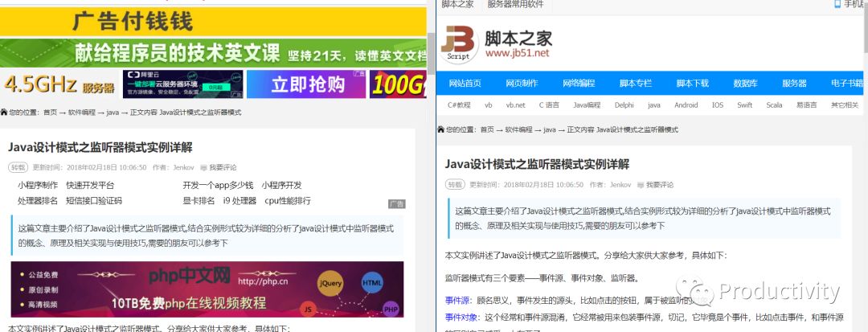Open 网络编程 in the blue navigation bar
Image resolution: width=868 pixels, height=332 pixels.
point(579,84)
